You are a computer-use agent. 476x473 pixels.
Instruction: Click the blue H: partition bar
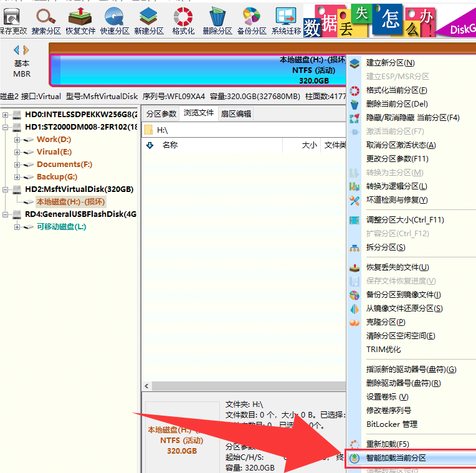[x=199, y=70]
